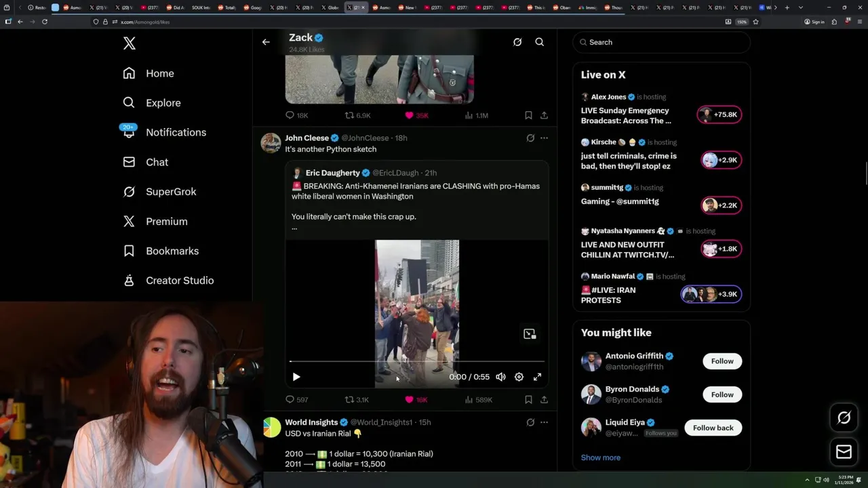The width and height of the screenshot is (868, 488).
Task: Open Creator Studio in the sidebar
Action: pyautogui.click(x=168, y=281)
